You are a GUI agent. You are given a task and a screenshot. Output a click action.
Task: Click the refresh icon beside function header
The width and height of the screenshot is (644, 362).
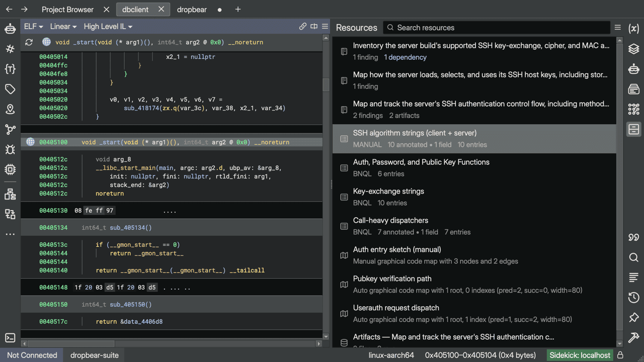point(29,42)
